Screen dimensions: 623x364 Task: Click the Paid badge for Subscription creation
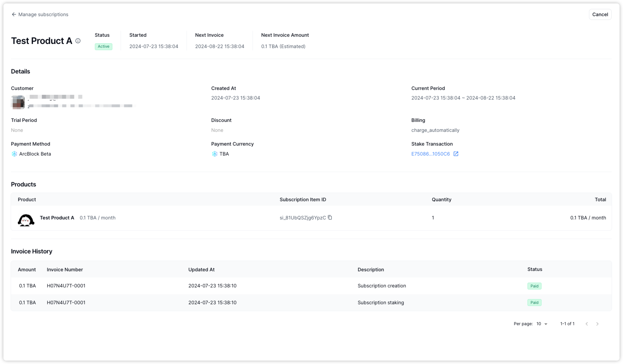534,286
